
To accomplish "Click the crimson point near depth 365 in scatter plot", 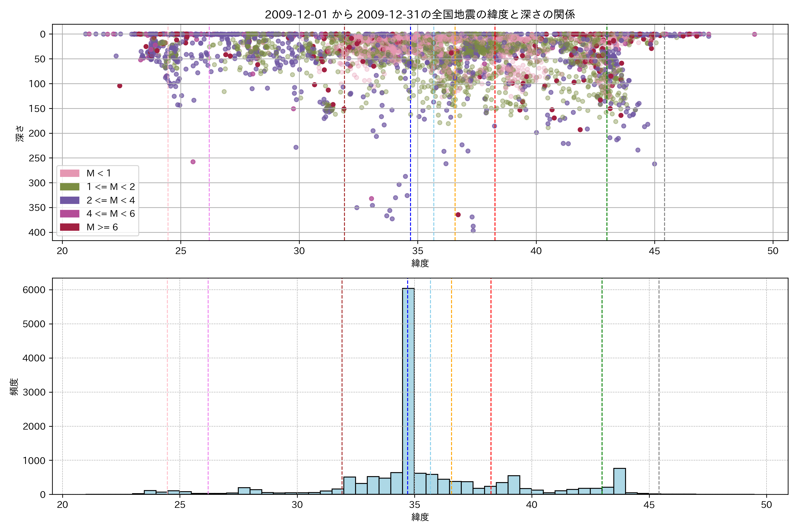I will coord(458,215).
